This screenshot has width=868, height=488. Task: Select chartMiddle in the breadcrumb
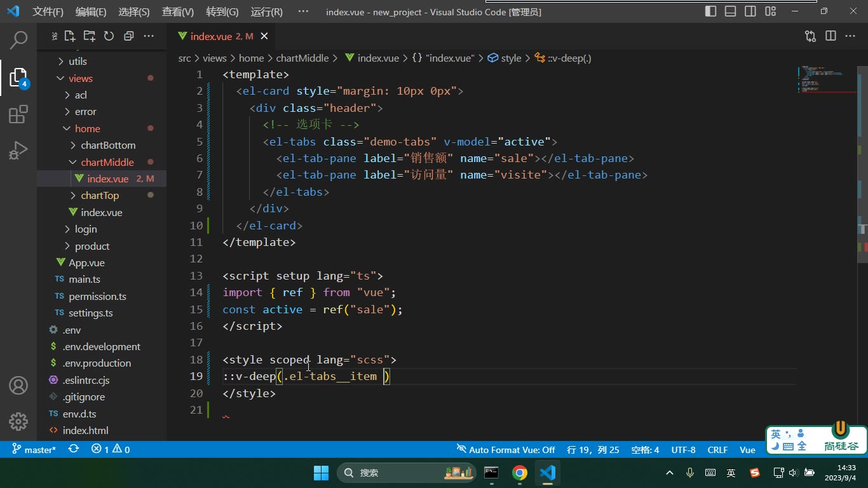pos(302,58)
